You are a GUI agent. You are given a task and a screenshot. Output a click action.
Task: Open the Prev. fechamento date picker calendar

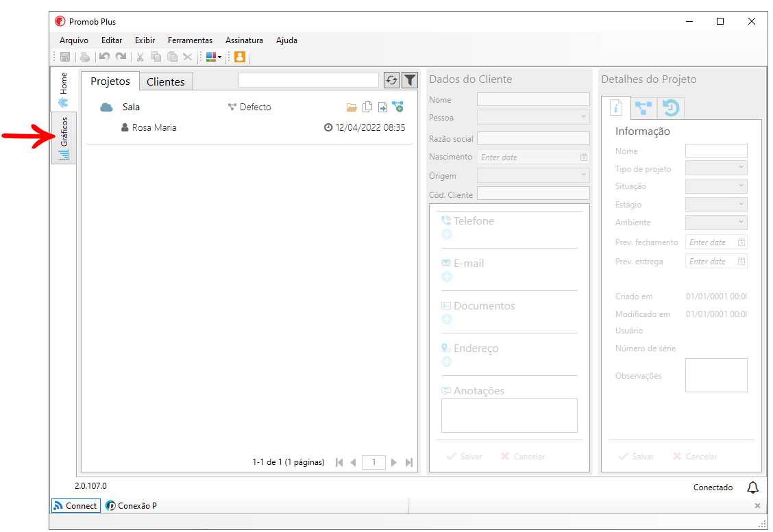point(741,242)
